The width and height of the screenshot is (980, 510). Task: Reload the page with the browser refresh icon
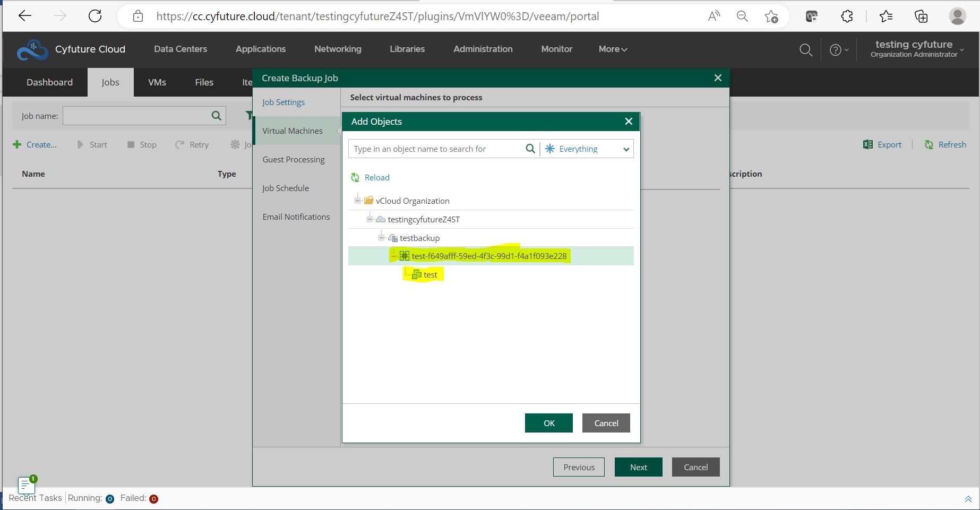tap(95, 16)
